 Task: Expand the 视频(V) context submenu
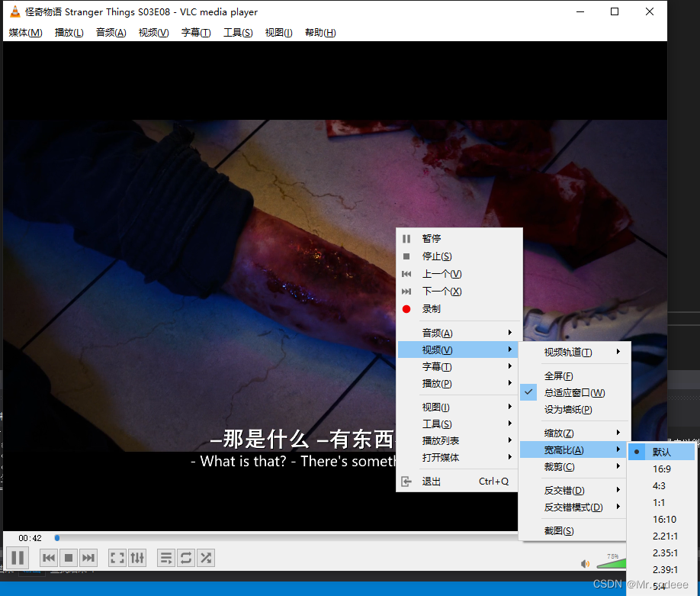[458, 350]
